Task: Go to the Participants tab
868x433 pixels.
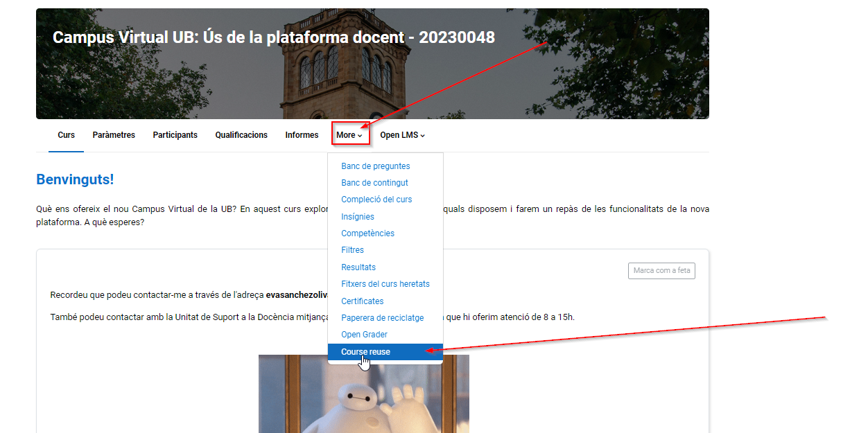Action: (175, 135)
